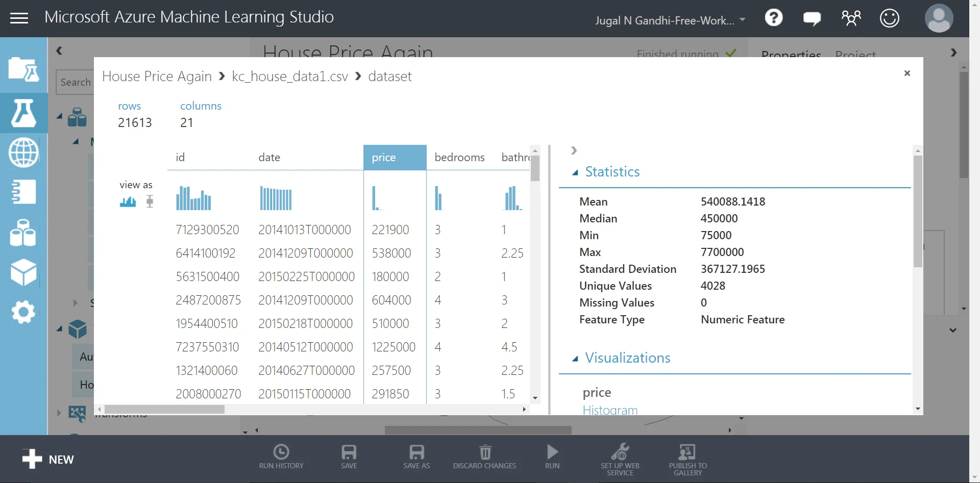Image resolution: width=980 pixels, height=483 pixels.
Task: Close the dataset visualization dialog
Action: point(907,73)
